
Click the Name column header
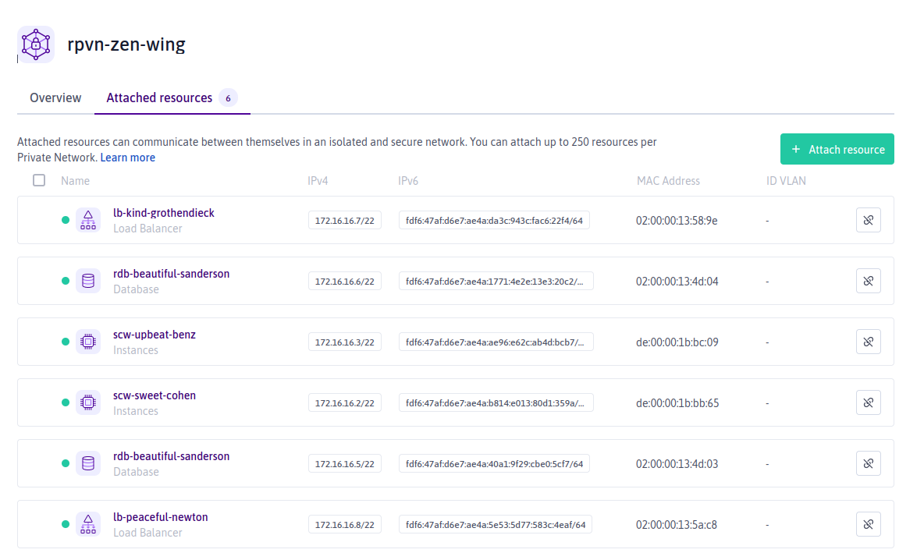tap(75, 181)
